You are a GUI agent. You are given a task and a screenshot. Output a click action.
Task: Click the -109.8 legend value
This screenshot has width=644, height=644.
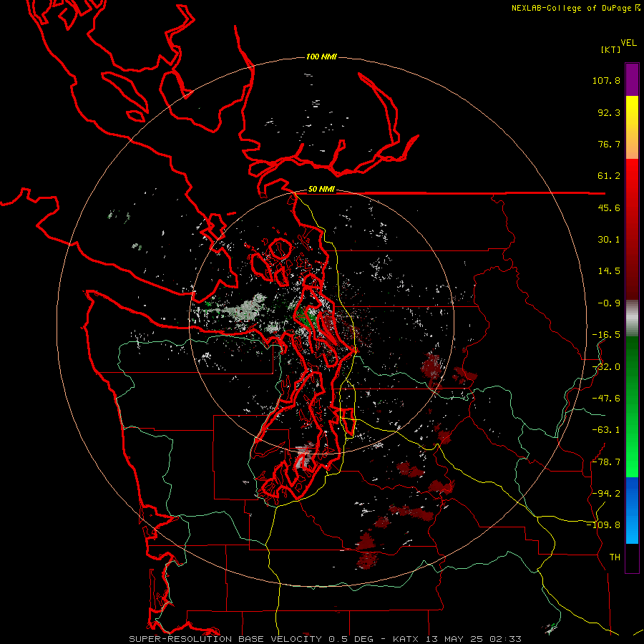603,525
